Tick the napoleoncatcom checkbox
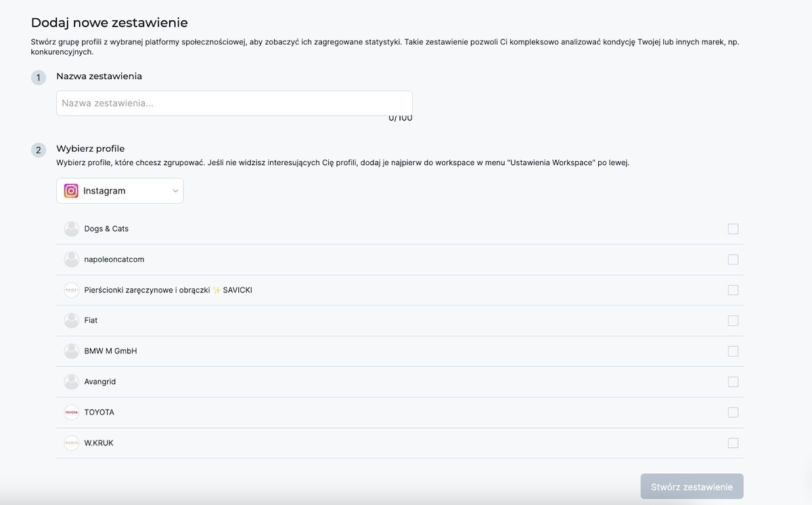Viewport: 812px width, 505px height. click(x=733, y=259)
